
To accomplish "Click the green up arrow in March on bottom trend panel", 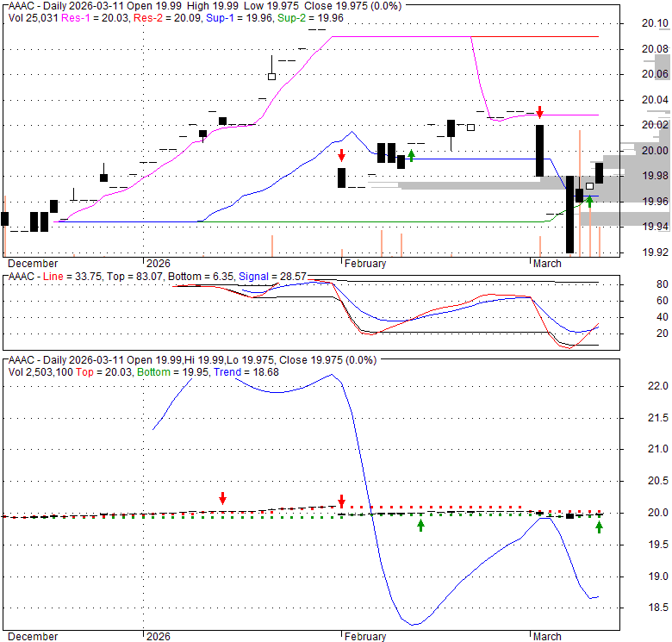I will pos(599,527).
